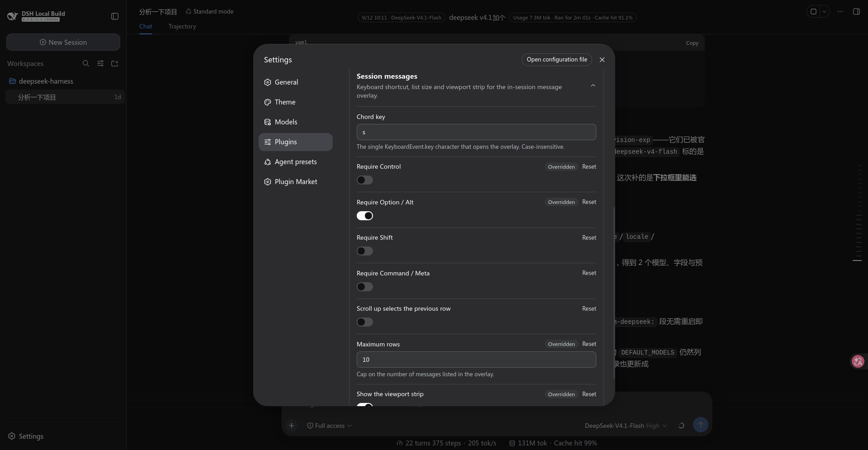This screenshot has width=868, height=450.
Task: Click Overridden badge for Require Control
Action: tap(561, 167)
